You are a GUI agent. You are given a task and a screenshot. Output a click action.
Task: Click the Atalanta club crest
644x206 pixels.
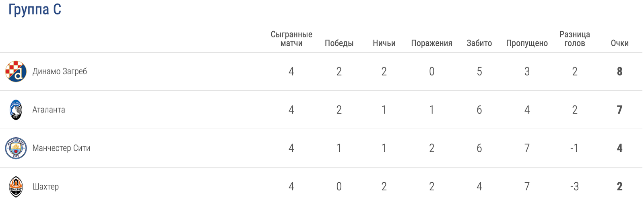(x=16, y=110)
